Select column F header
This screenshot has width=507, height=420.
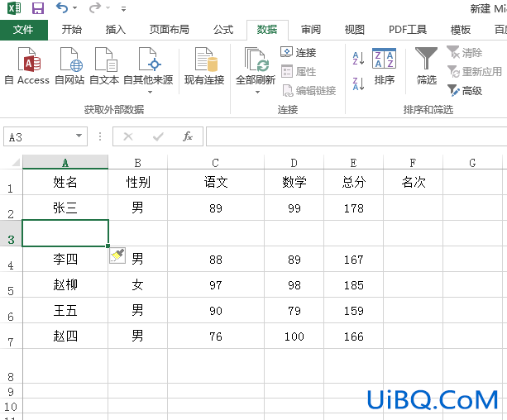click(x=413, y=162)
